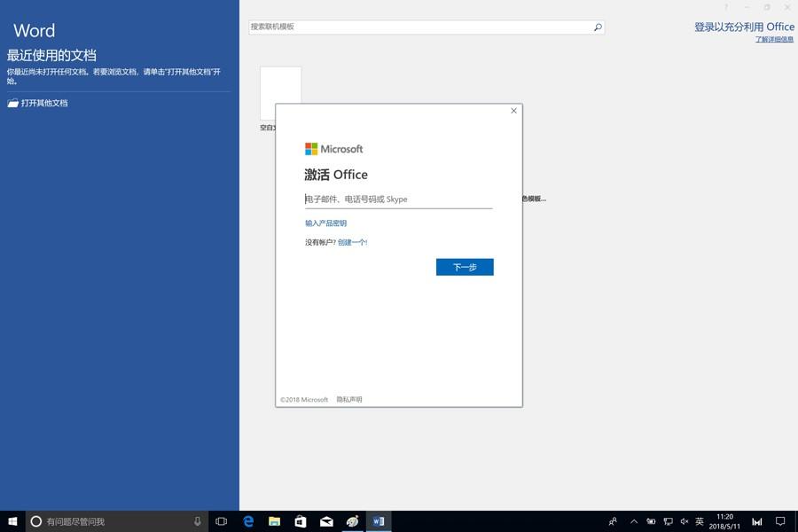Launch Microsoft Edge from the taskbar
Screen dimensions: 798x532
(248, 521)
